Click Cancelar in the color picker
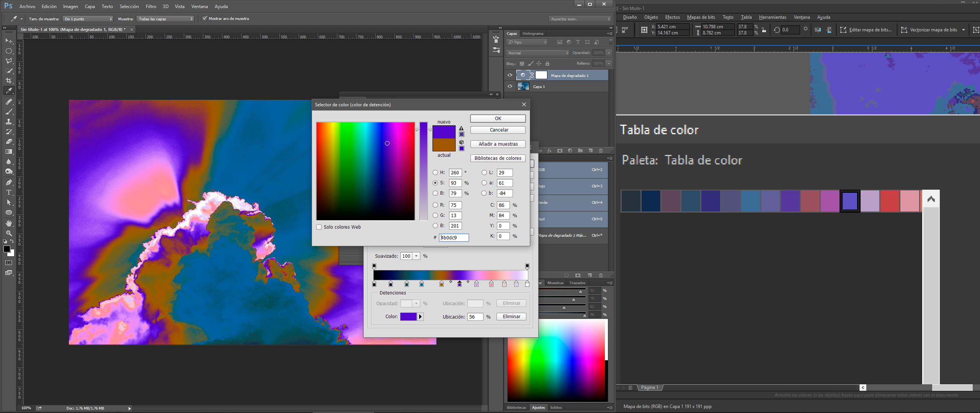Screen dimensions: 980x413 point(498,130)
